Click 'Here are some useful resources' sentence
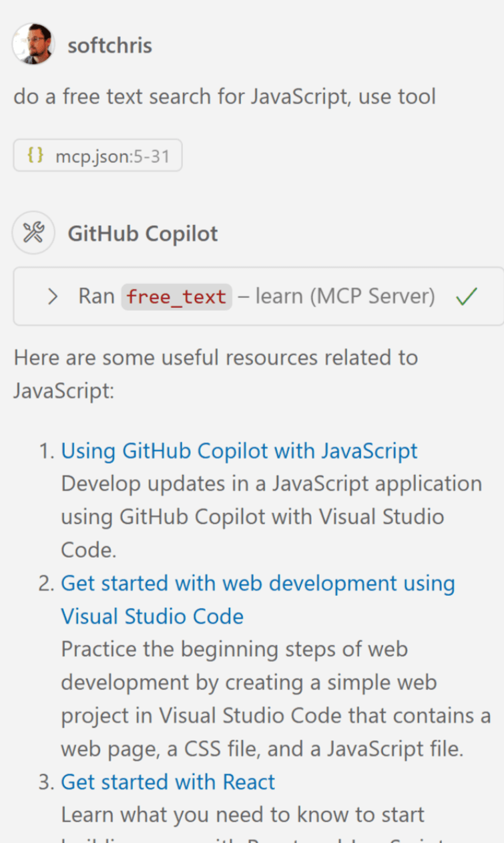 pos(216,374)
